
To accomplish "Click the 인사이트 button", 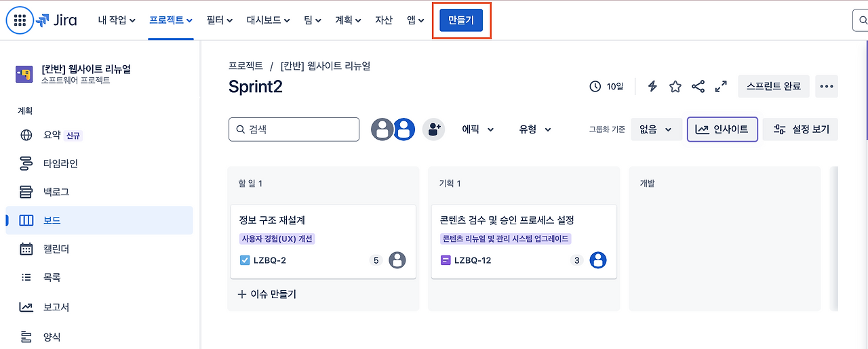I will point(722,129).
